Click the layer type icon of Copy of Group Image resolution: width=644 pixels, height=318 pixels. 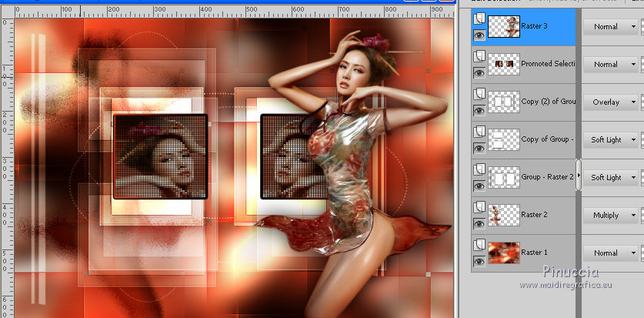(479, 132)
